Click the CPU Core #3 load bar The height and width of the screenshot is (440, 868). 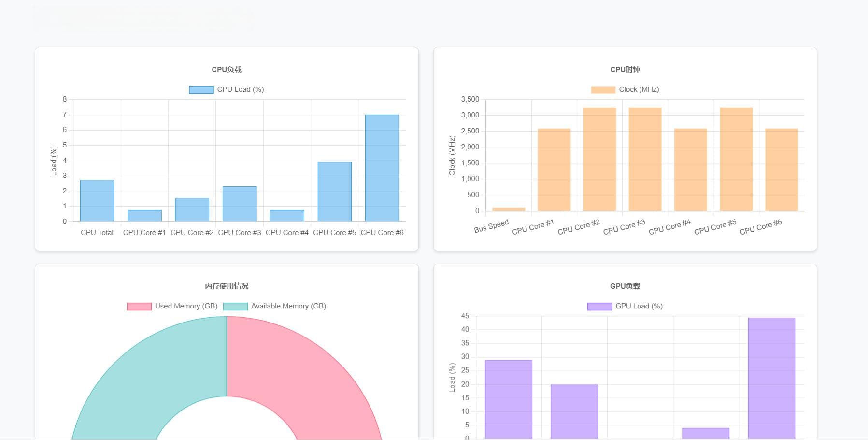pyautogui.click(x=240, y=204)
